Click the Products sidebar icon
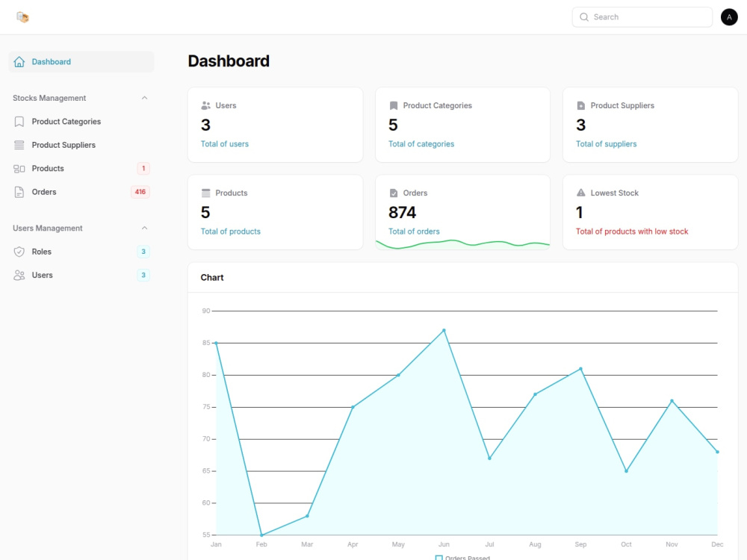 (19, 169)
